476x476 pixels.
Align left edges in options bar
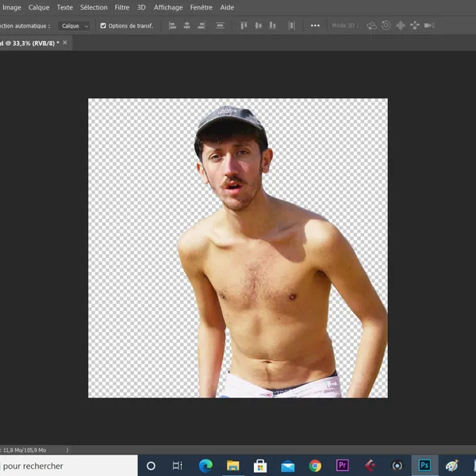click(172, 26)
